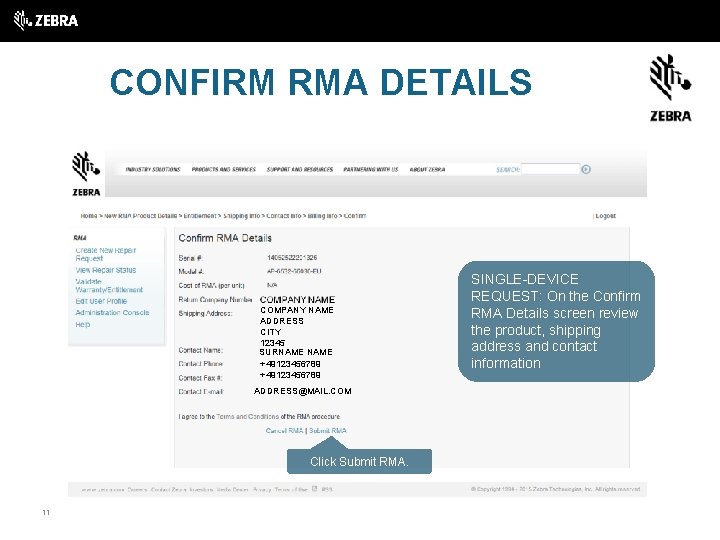This screenshot has height=540, width=720.
Task: Click the Logout link
Action: pos(605,216)
